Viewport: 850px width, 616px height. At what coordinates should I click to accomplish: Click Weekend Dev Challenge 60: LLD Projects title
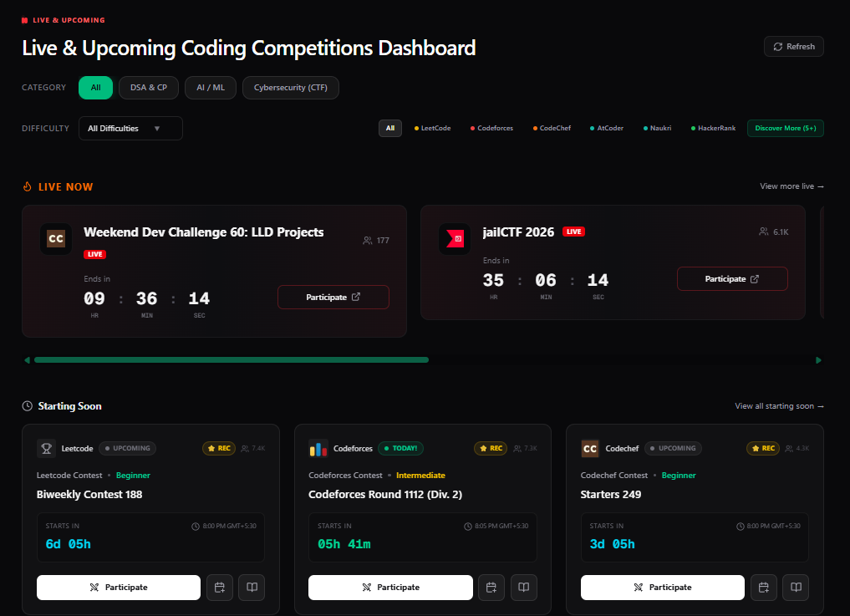[x=204, y=232]
